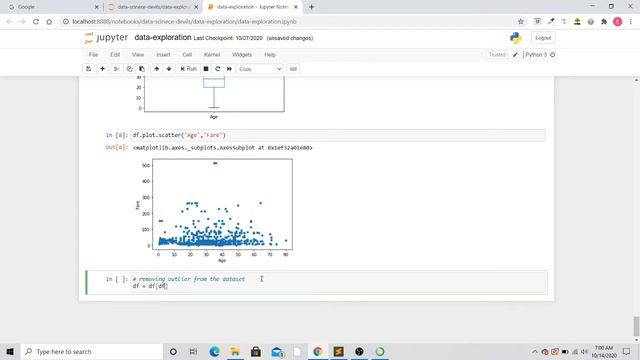The height and width of the screenshot is (360, 640).
Task: Open the Kernel menu
Action: point(212,55)
